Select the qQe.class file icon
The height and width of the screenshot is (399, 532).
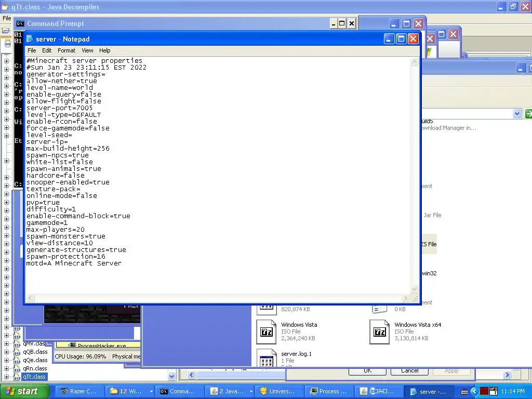[x=17, y=360]
